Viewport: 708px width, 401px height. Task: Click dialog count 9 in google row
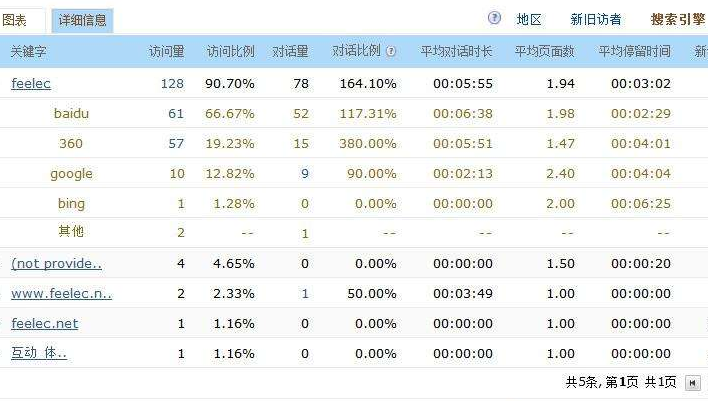[x=304, y=173]
